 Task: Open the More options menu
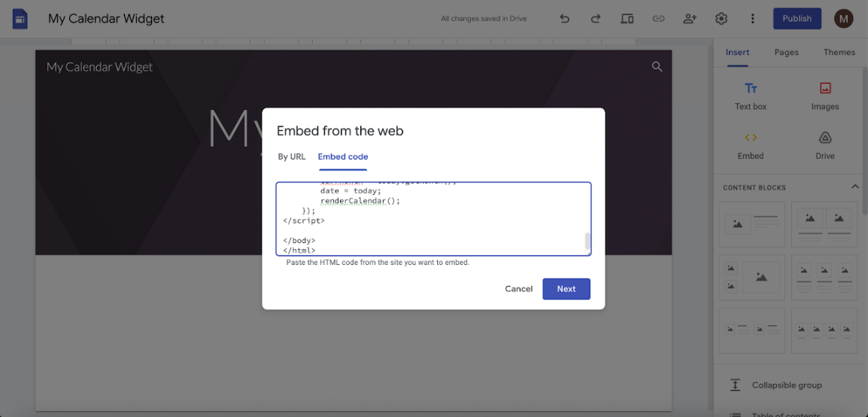tap(752, 19)
